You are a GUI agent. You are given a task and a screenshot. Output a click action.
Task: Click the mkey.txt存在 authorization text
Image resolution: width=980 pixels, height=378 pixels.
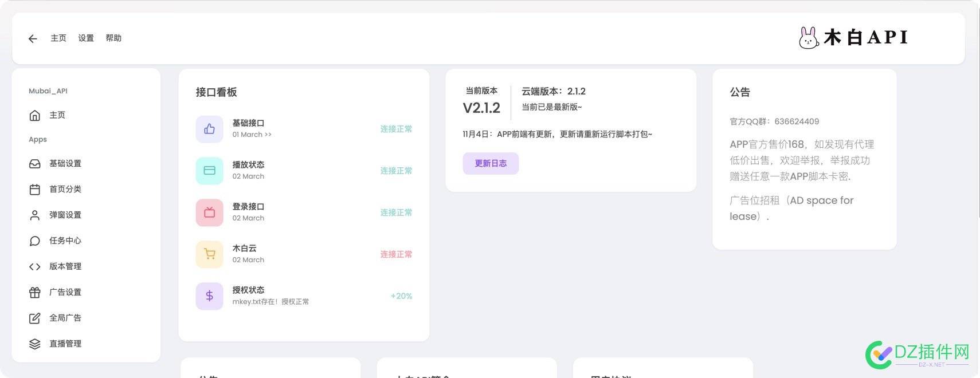(x=271, y=302)
